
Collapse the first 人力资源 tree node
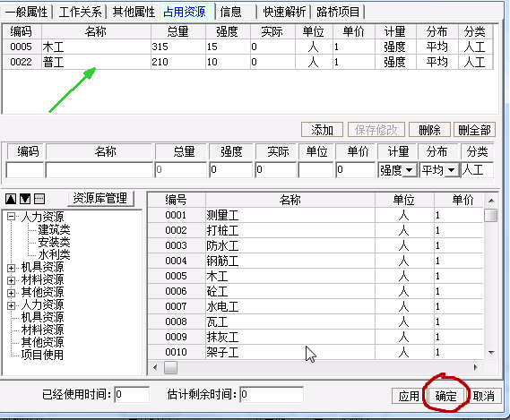(x=11, y=217)
